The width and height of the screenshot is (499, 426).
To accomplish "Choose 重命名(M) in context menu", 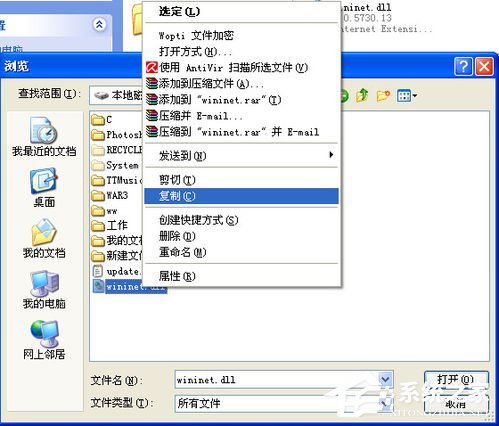I will (x=241, y=252).
